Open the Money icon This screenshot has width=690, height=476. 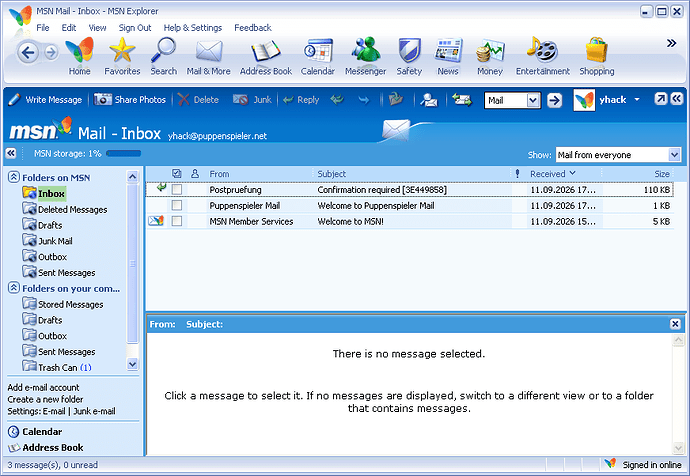point(490,51)
